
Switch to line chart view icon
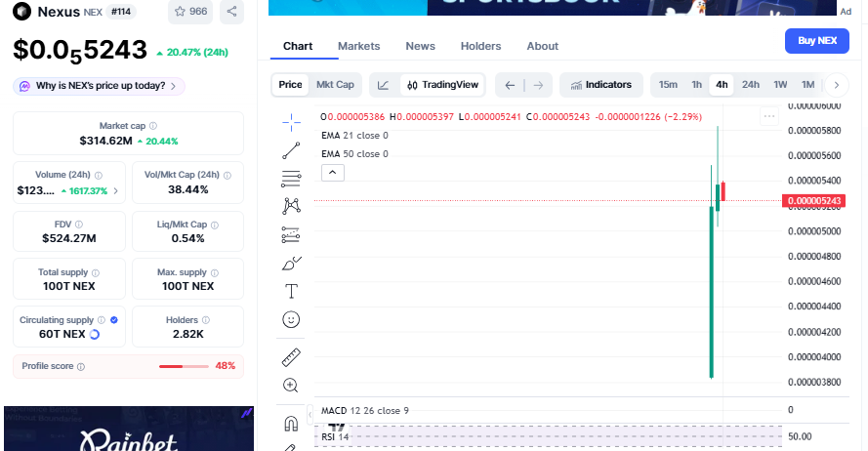[383, 85]
